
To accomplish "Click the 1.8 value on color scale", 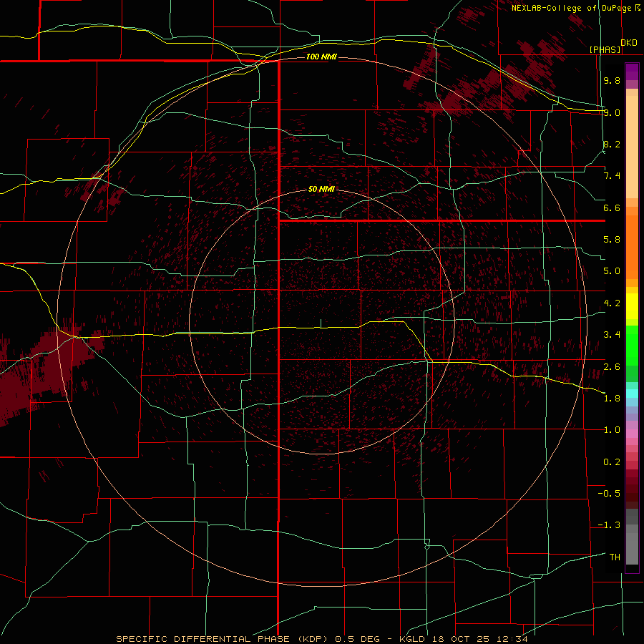I will (x=612, y=399).
